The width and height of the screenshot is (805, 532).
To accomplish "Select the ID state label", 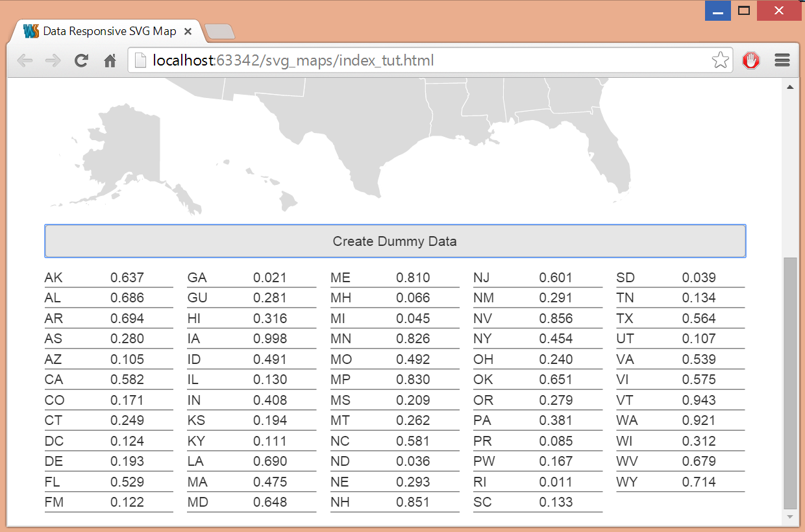I will pos(194,359).
